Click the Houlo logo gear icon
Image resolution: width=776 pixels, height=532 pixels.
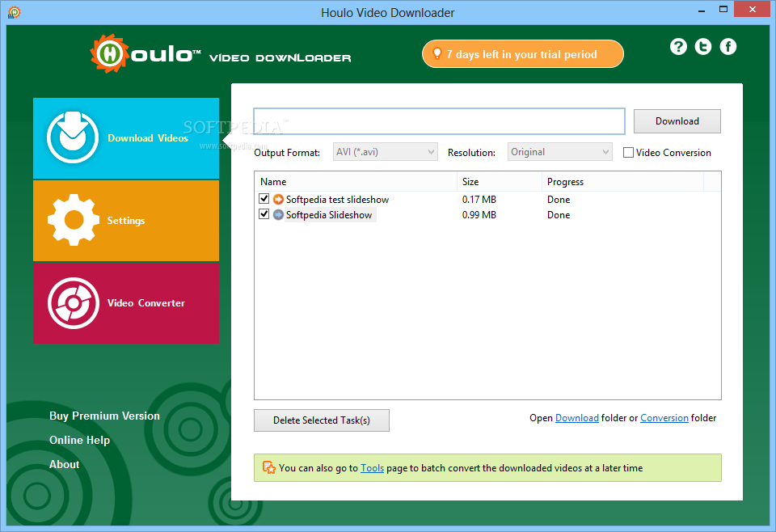tap(109, 53)
